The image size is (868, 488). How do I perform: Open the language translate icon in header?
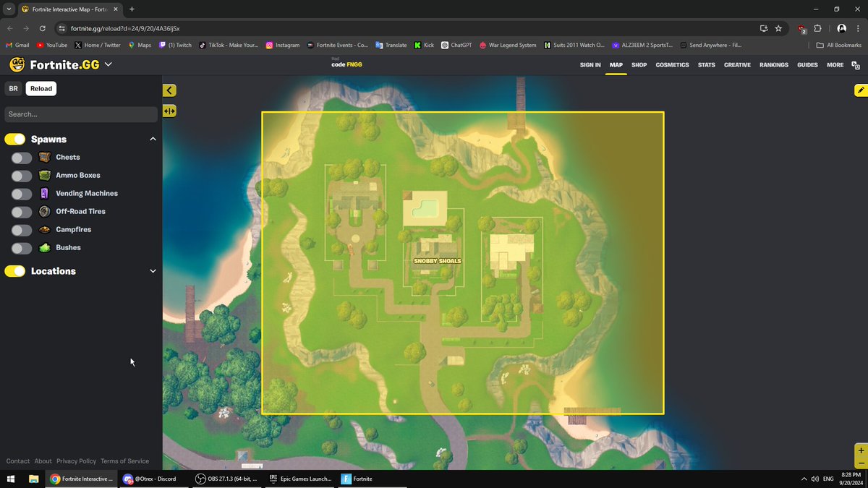[856, 65]
